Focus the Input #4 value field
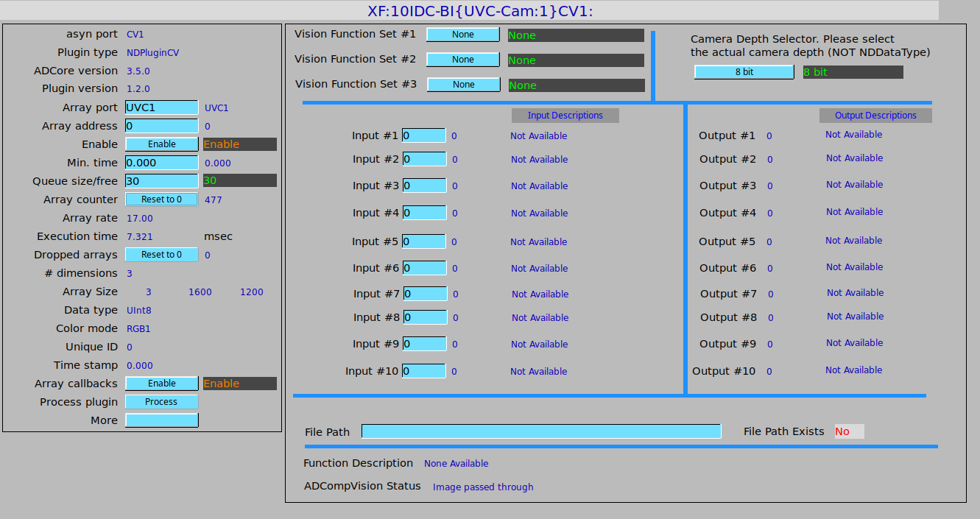The height and width of the screenshot is (519, 980). (425, 213)
